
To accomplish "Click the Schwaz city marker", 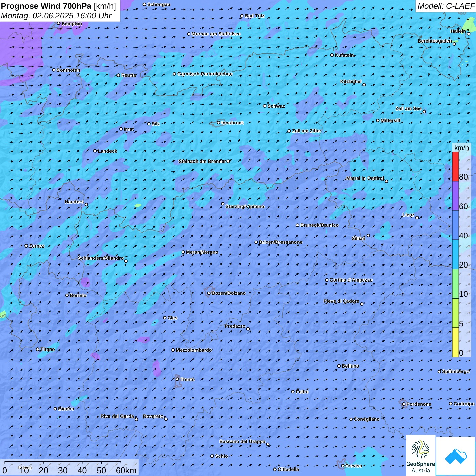I will (x=265, y=106).
